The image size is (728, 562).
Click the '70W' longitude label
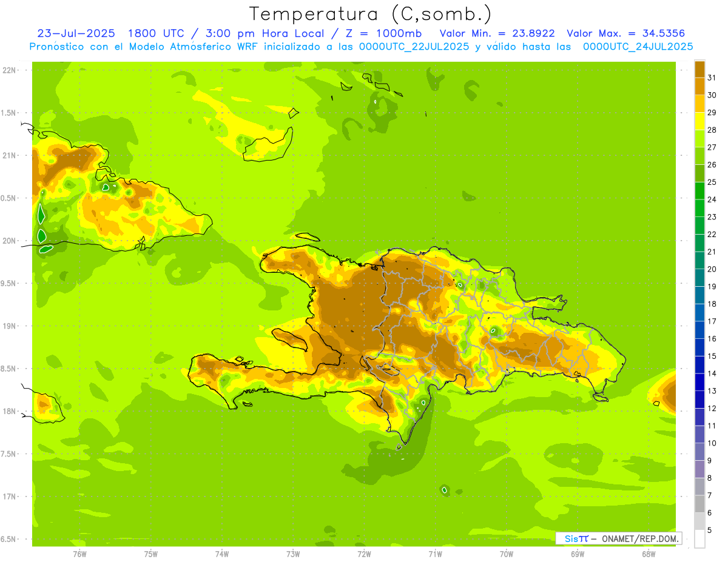pos(507,554)
